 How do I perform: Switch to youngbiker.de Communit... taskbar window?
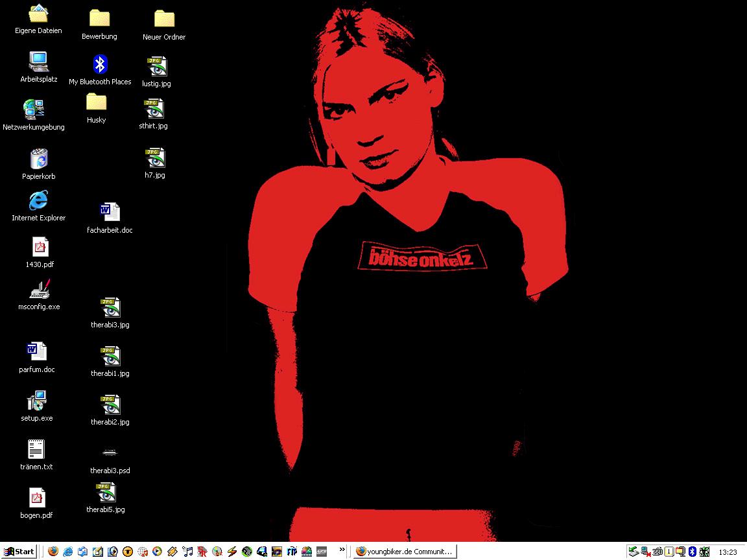(x=405, y=552)
